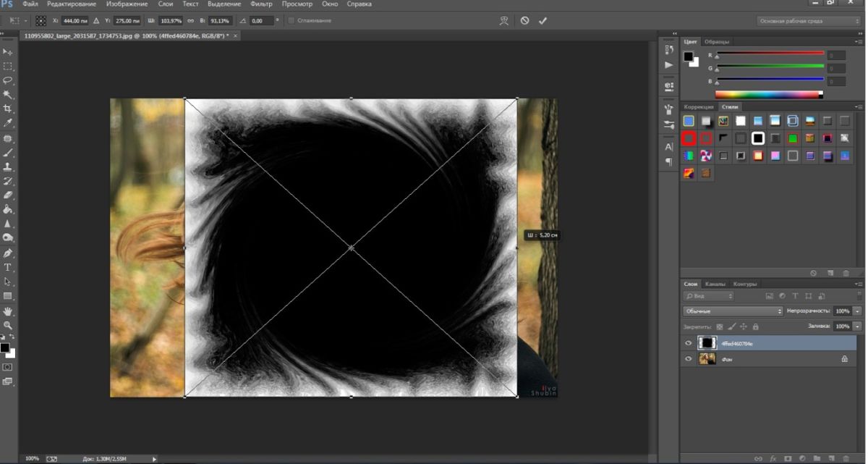Image resolution: width=868 pixels, height=464 pixels.
Task: Hide the Фон layer
Action: [x=689, y=359]
